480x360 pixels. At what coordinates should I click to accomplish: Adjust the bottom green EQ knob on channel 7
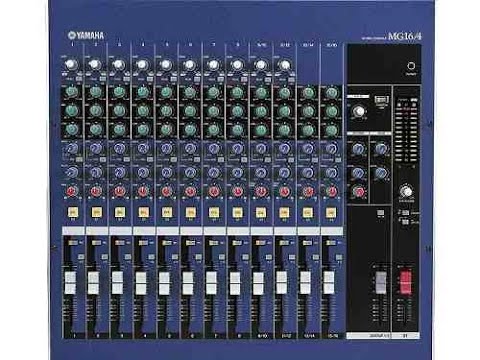214,129
